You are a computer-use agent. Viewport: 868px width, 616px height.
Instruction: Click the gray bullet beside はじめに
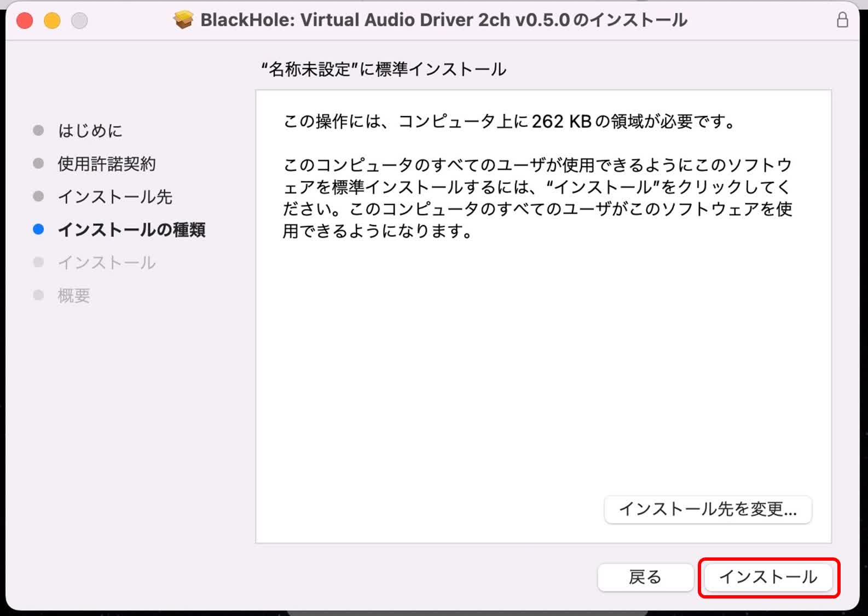coord(38,130)
